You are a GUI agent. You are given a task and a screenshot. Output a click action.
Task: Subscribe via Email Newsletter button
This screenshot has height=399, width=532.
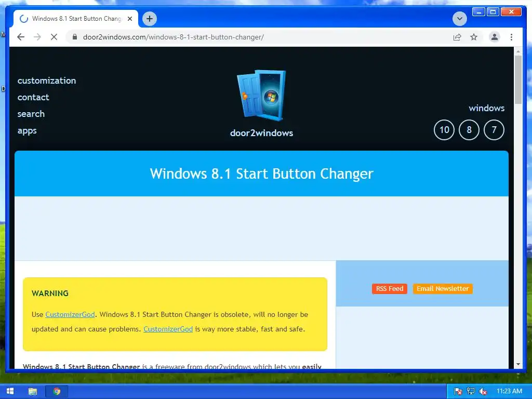tap(443, 289)
